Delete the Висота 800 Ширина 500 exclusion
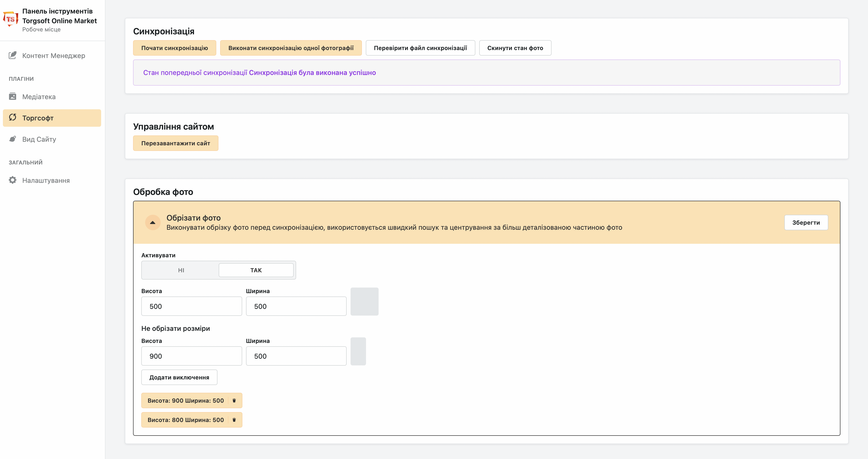 click(234, 420)
